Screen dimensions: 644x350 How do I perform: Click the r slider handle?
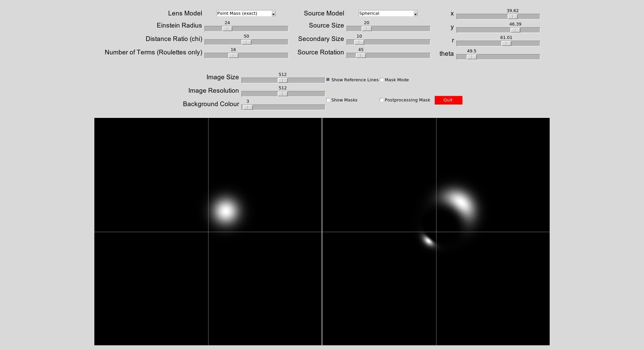tap(506, 44)
